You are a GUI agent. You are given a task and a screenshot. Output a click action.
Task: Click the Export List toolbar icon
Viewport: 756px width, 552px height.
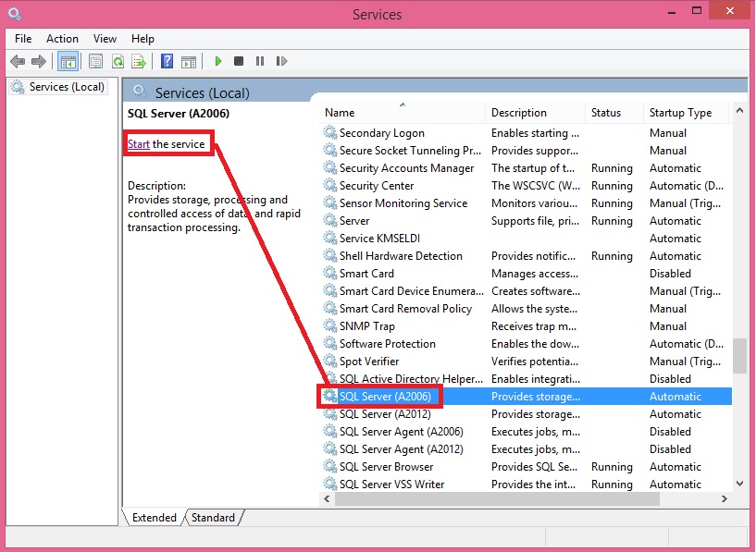click(139, 61)
